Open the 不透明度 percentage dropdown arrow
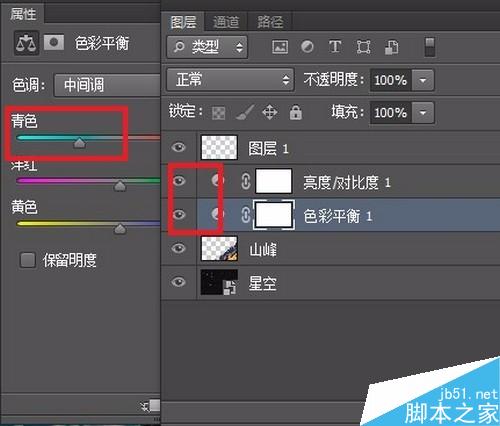 (423, 80)
